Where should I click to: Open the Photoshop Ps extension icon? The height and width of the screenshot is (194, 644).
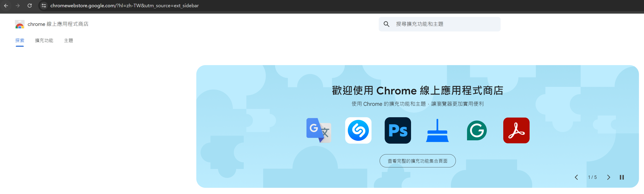click(x=398, y=130)
